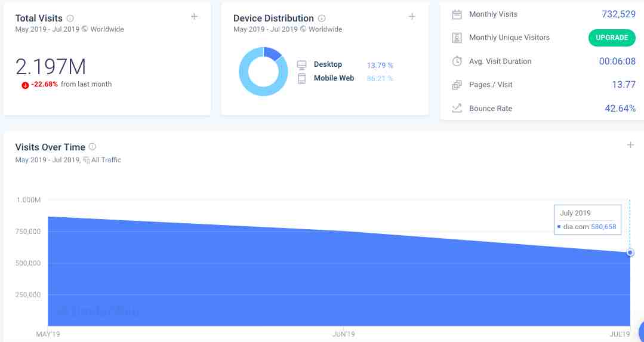The image size is (644, 342).
Task: Click the info icon beside Visits Over Time
Action: click(x=93, y=147)
